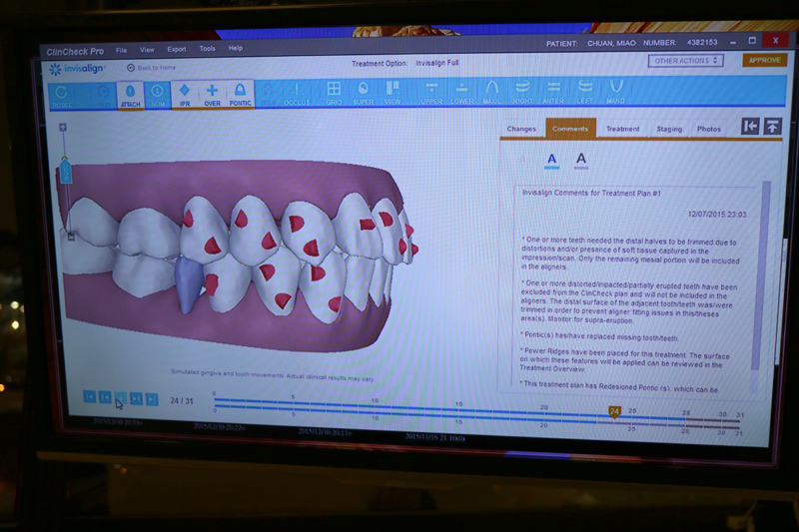Image resolution: width=799 pixels, height=532 pixels.
Task: Click the 12/07/2015 23:03 timestamp
Action: click(717, 215)
